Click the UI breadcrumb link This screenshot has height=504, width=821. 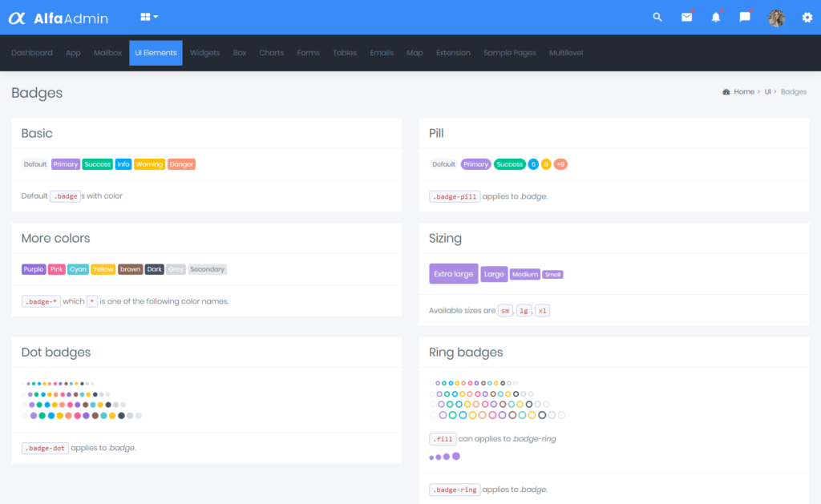(x=767, y=91)
